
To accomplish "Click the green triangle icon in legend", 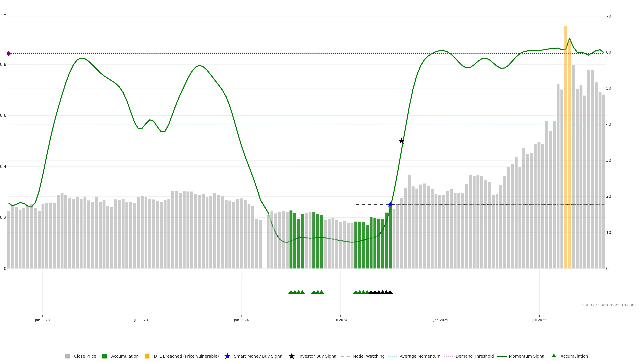I will (x=554, y=356).
